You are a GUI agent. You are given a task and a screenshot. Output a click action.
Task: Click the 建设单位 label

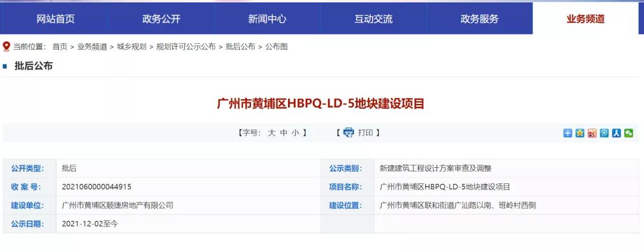point(27,205)
